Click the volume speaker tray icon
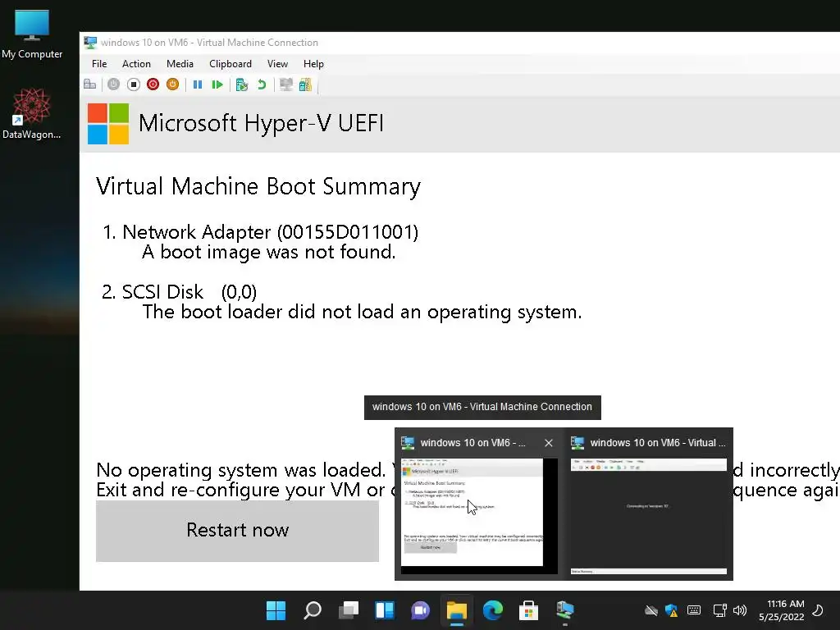This screenshot has width=840, height=630. 740,610
